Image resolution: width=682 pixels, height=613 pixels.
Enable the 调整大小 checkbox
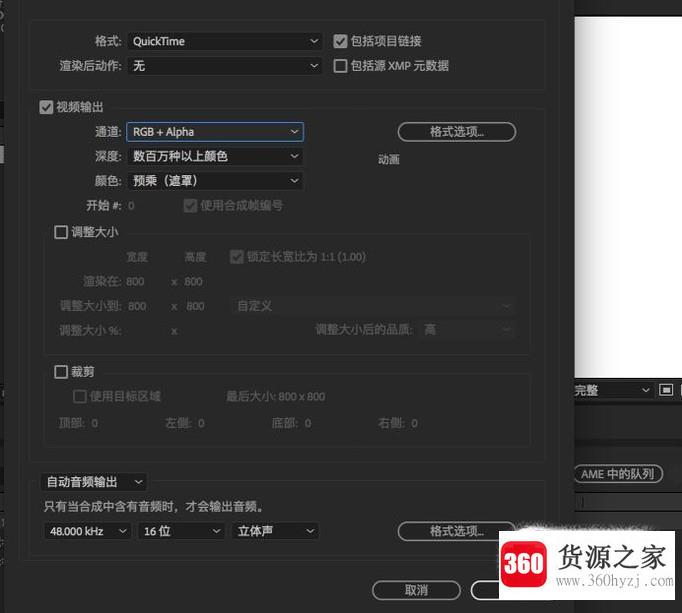[61, 232]
